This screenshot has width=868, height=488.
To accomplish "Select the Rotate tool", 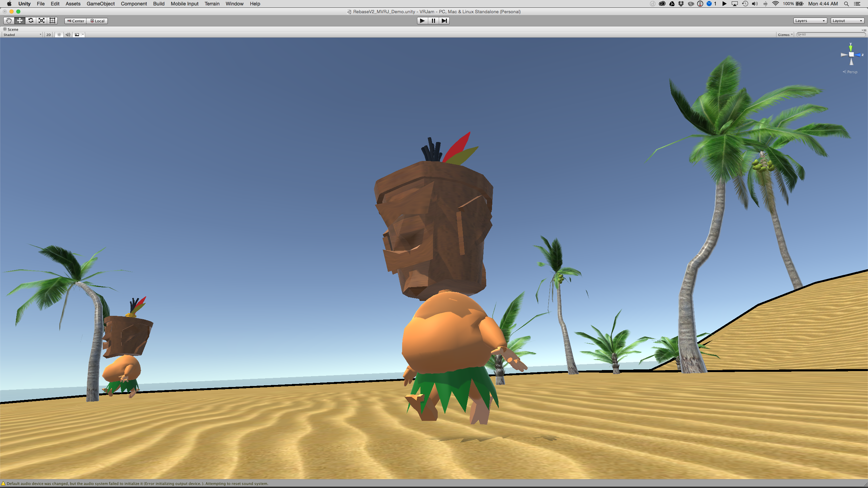I will [31, 21].
